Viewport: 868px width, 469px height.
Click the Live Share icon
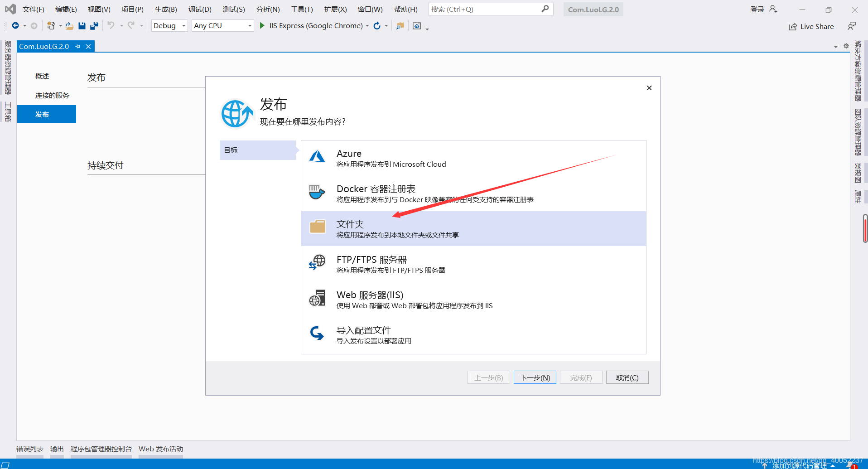click(x=793, y=27)
